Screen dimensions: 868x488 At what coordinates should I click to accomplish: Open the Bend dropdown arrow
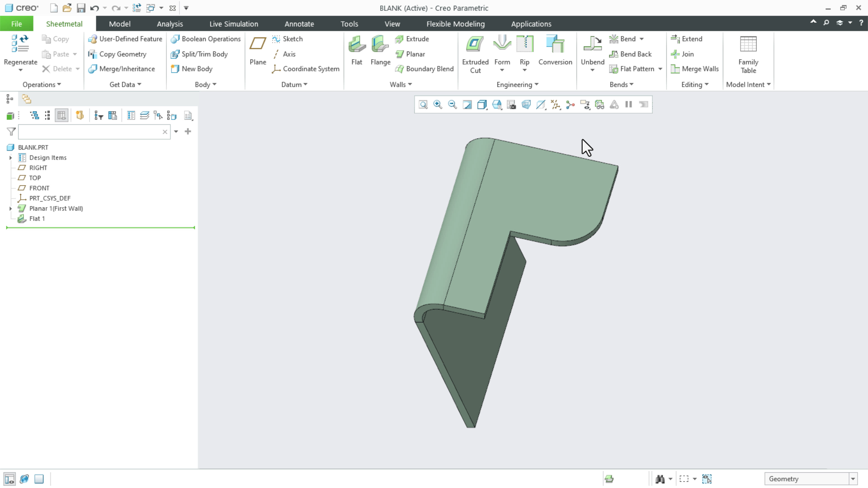click(x=642, y=39)
